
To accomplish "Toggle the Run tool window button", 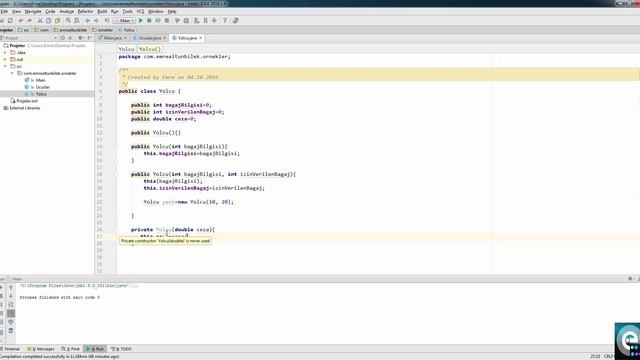I will 95,349.
